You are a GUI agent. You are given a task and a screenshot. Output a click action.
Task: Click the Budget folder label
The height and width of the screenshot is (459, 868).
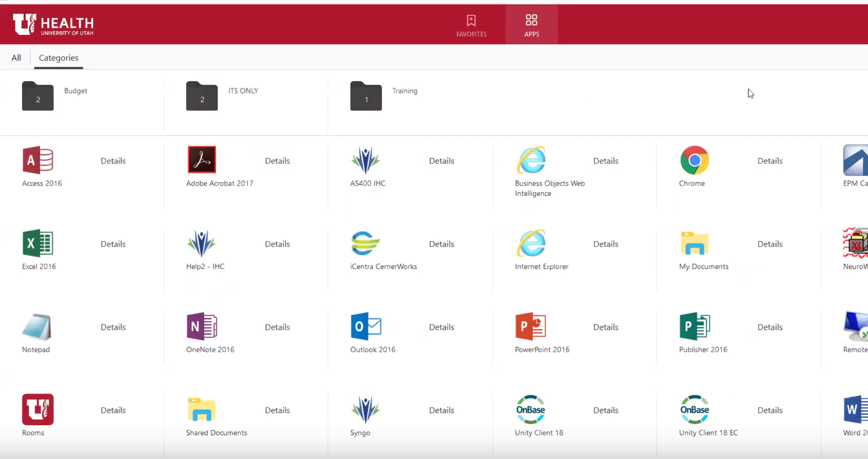[x=76, y=91]
